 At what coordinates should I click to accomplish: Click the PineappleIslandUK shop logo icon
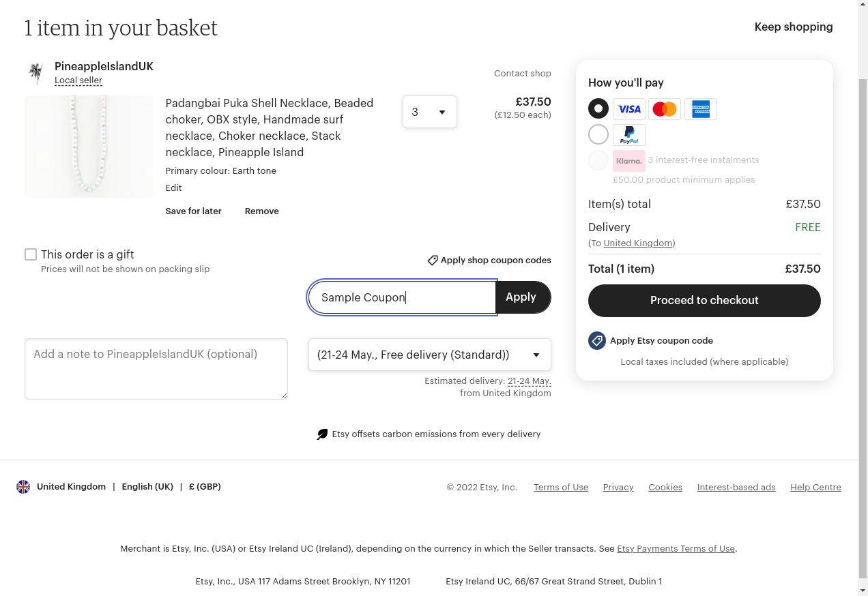35,73
